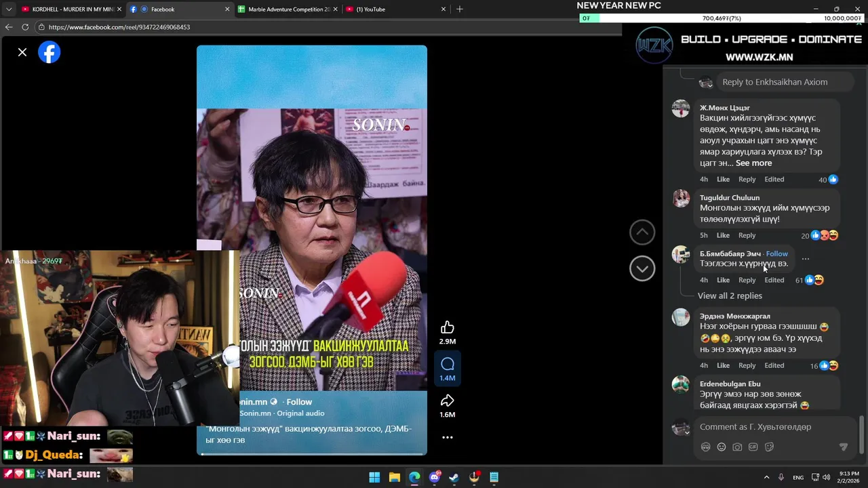This screenshot has width=868, height=488.
Task: Open Steam from the taskbar
Action: tap(454, 477)
